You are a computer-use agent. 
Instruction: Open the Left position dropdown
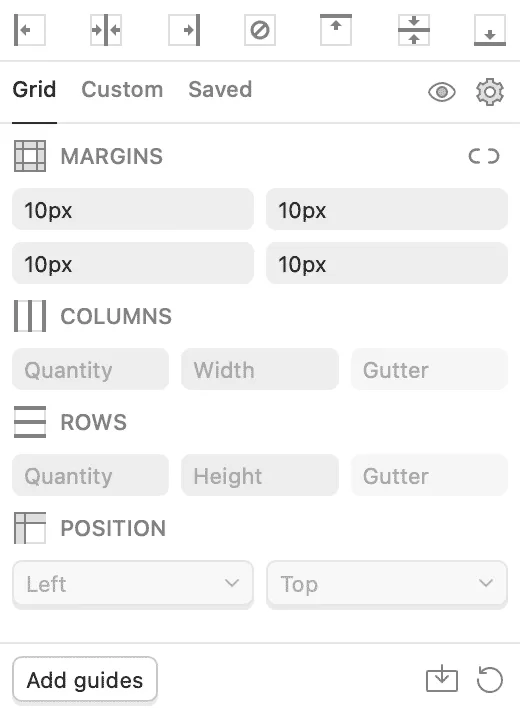tap(133, 584)
